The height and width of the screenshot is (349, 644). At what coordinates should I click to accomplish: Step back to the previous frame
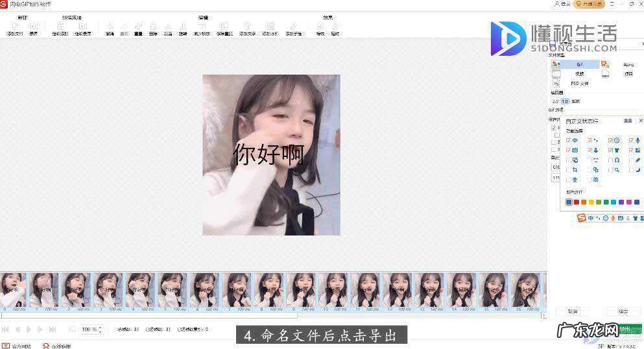(18, 330)
